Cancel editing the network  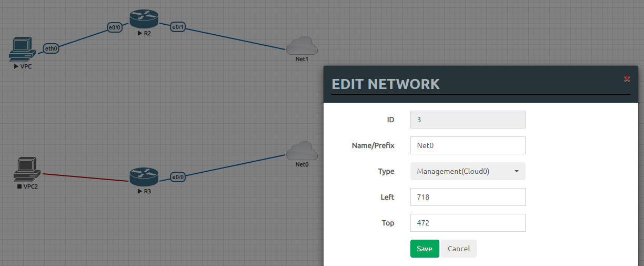[x=459, y=249]
